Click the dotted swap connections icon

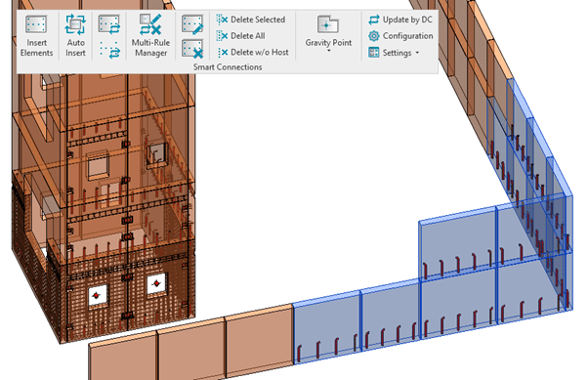(109, 50)
